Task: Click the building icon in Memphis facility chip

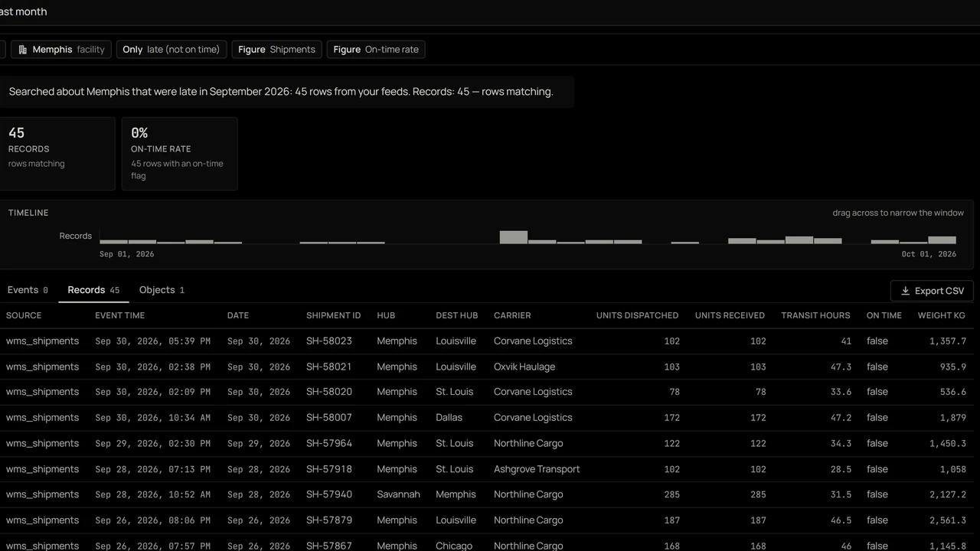Action: [x=23, y=50]
